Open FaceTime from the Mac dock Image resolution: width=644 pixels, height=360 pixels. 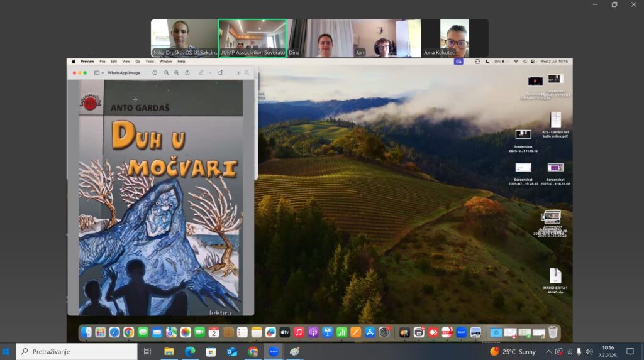[x=199, y=332]
